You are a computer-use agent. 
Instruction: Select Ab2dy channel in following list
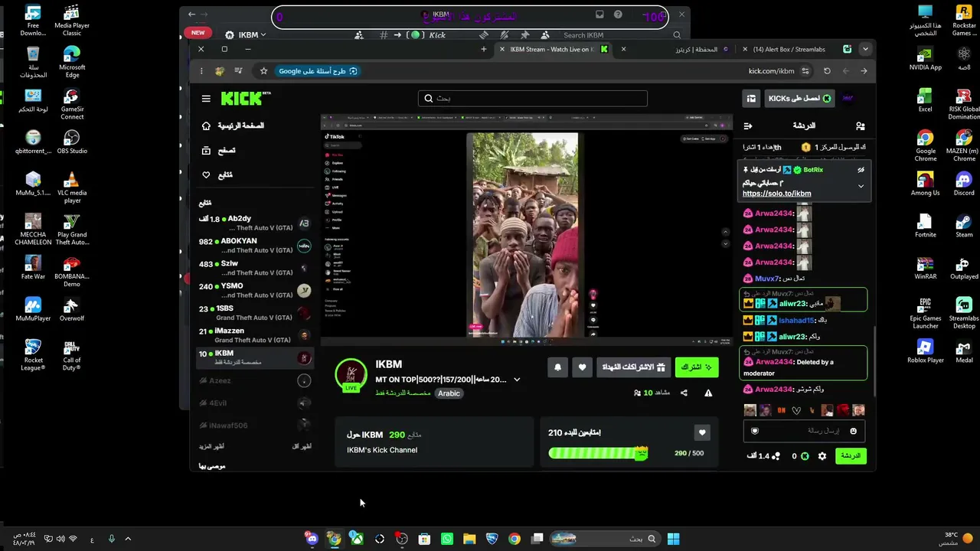click(255, 223)
